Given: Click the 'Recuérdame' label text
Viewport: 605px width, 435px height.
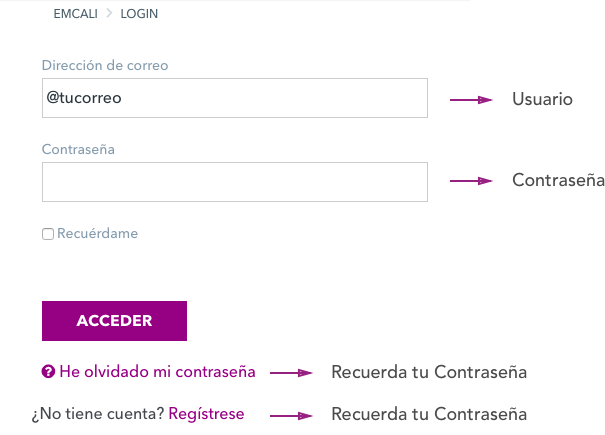Looking at the screenshot, I should click(x=97, y=233).
